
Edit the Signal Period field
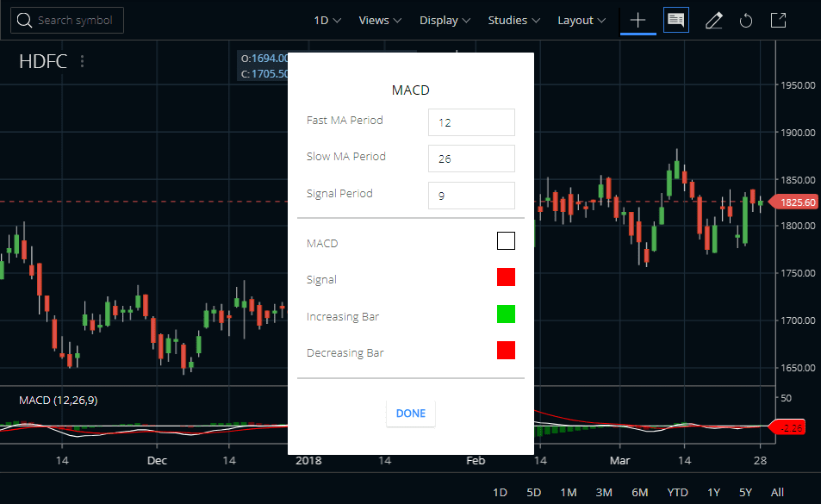point(471,196)
